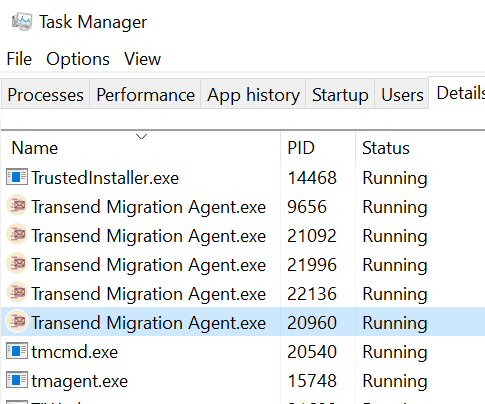The width and height of the screenshot is (485, 404).
Task: Open the View menu
Action: click(x=142, y=59)
